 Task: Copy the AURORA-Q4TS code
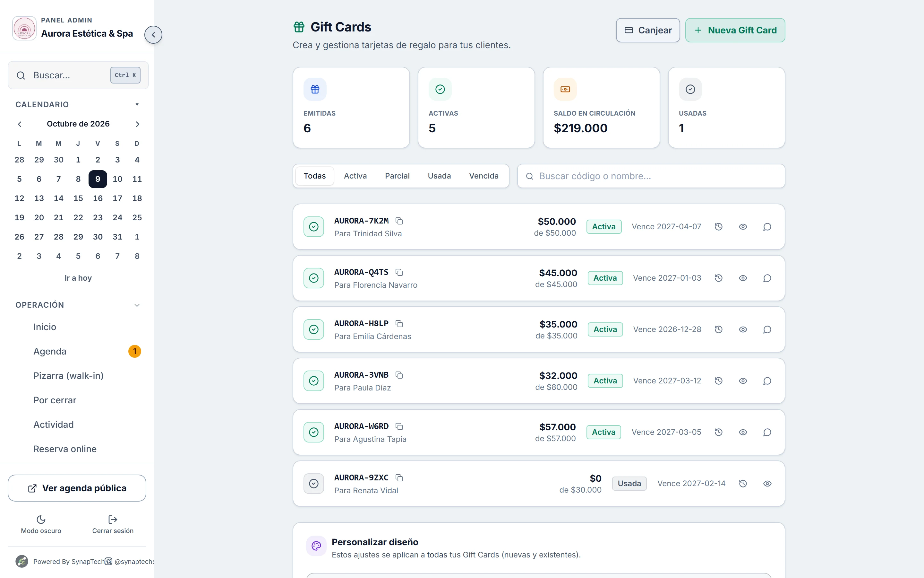tap(399, 272)
